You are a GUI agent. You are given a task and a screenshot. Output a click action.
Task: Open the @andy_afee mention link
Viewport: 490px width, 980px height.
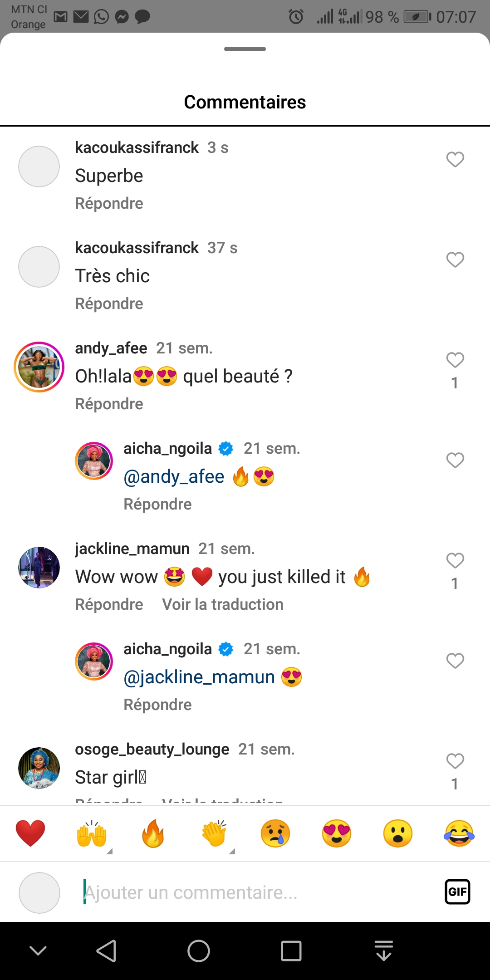tap(174, 477)
